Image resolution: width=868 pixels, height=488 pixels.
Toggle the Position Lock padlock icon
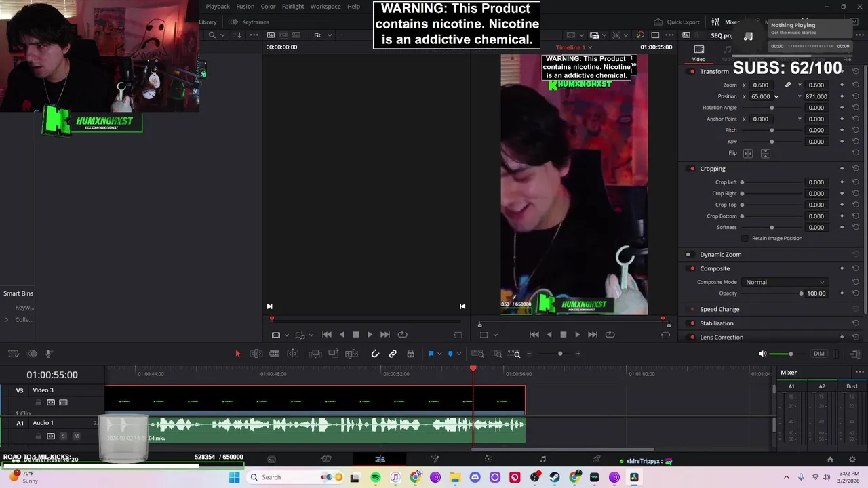click(410, 354)
